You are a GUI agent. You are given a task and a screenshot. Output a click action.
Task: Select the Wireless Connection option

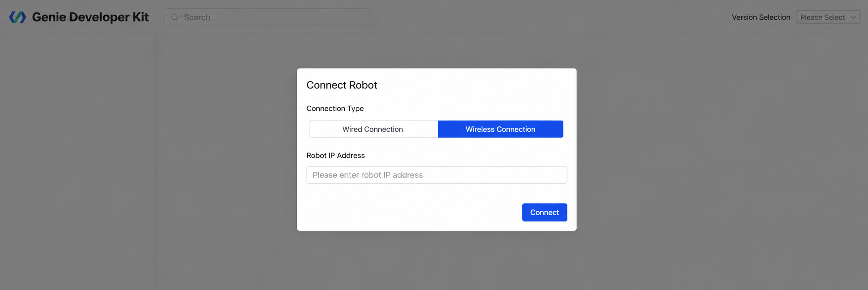[500, 129]
